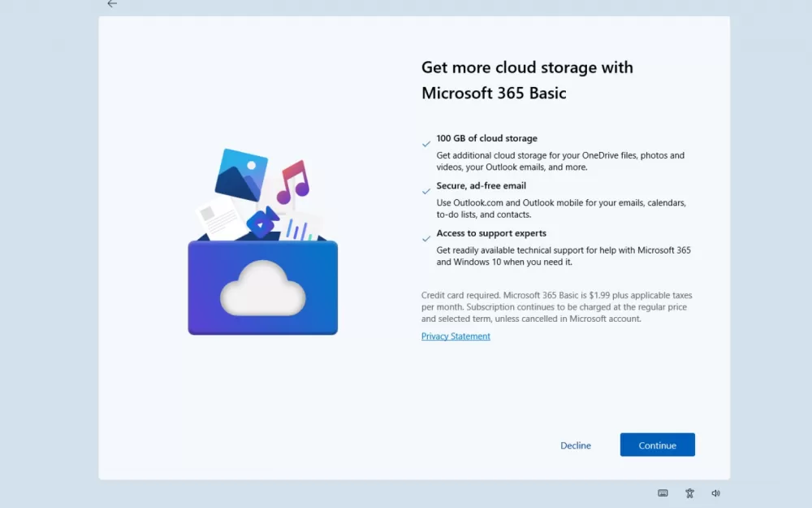Open the Privacy Statement link
Image resolution: width=812 pixels, height=508 pixels.
[456, 336]
